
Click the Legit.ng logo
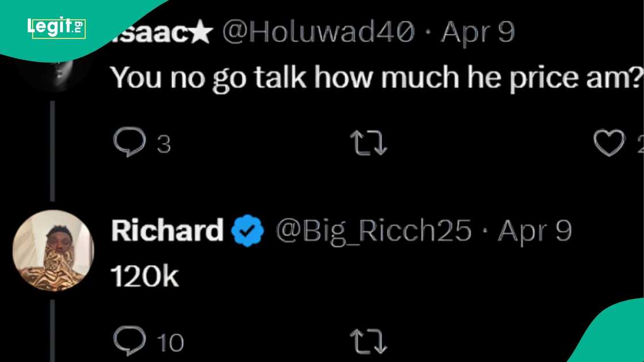[x=56, y=27]
